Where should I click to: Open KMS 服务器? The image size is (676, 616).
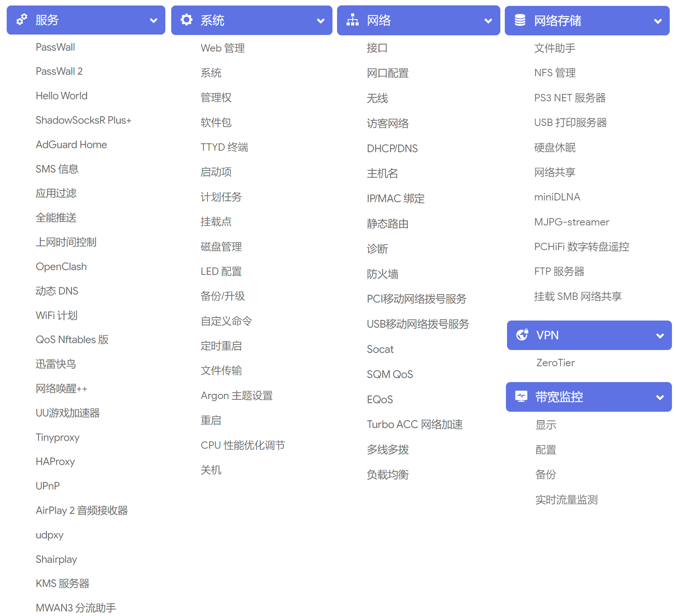[x=62, y=583]
